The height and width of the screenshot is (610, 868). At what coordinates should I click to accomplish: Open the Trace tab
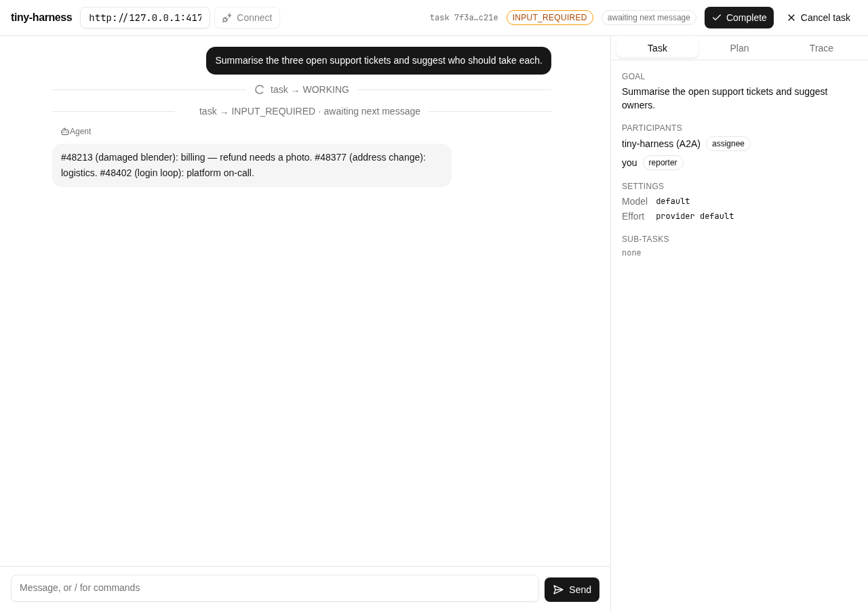tap(821, 48)
